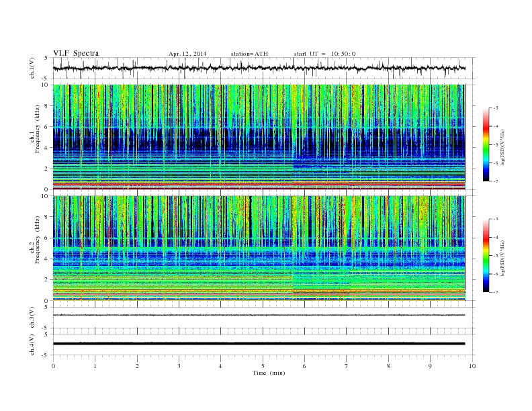Click the 'Time (min)' axis label

click(269, 373)
